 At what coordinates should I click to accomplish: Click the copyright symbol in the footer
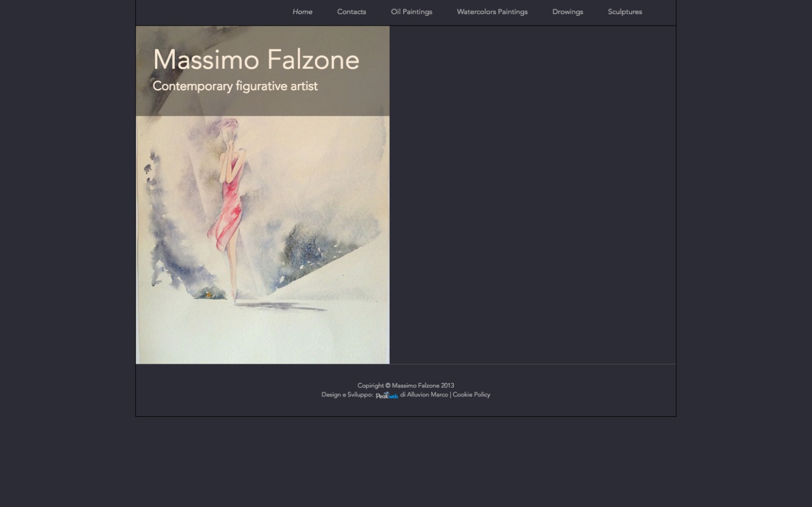pyautogui.click(x=388, y=385)
